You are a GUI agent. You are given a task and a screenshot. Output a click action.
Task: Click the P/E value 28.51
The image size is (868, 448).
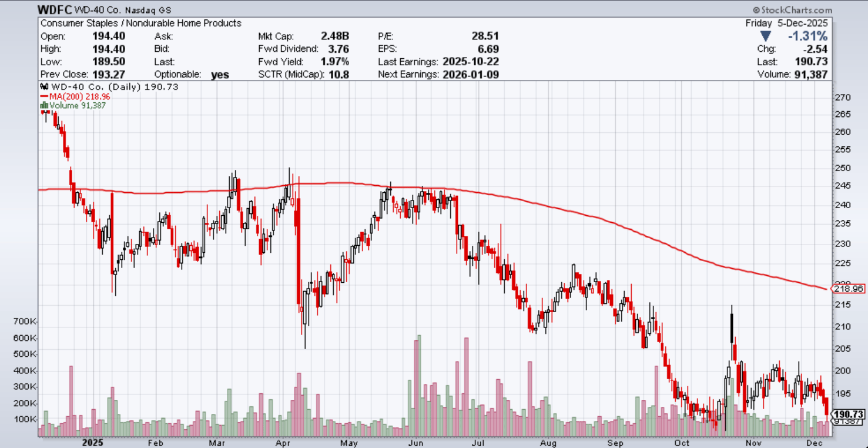tap(485, 36)
